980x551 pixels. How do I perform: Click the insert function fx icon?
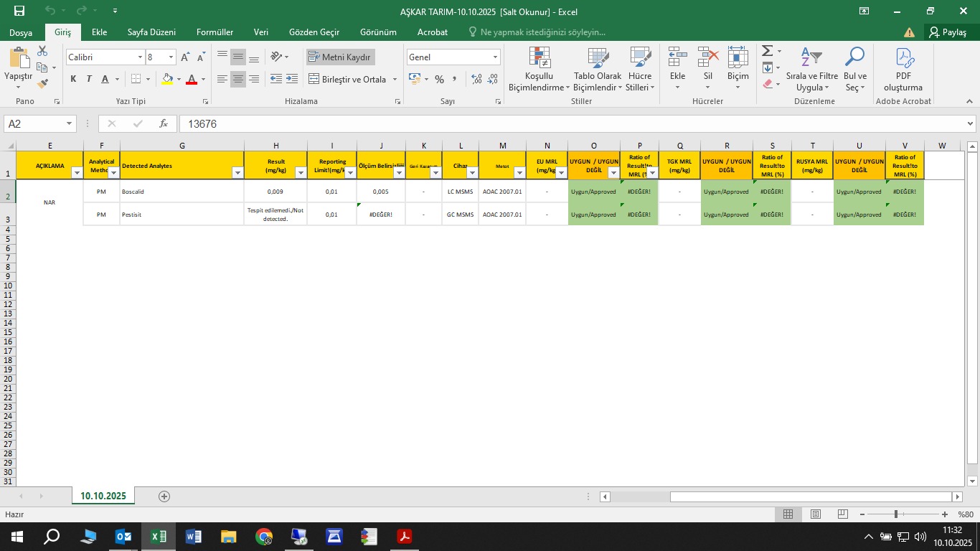[x=164, y=123]
